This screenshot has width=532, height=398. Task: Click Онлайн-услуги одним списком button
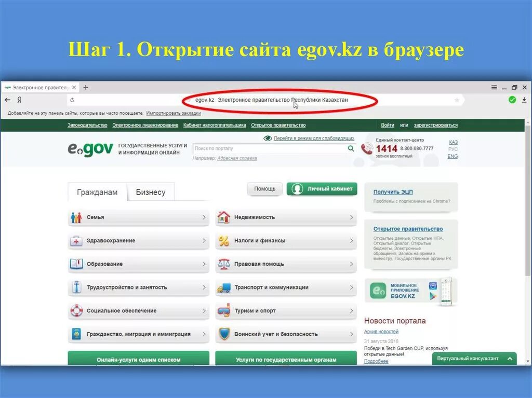coord(138,359)
